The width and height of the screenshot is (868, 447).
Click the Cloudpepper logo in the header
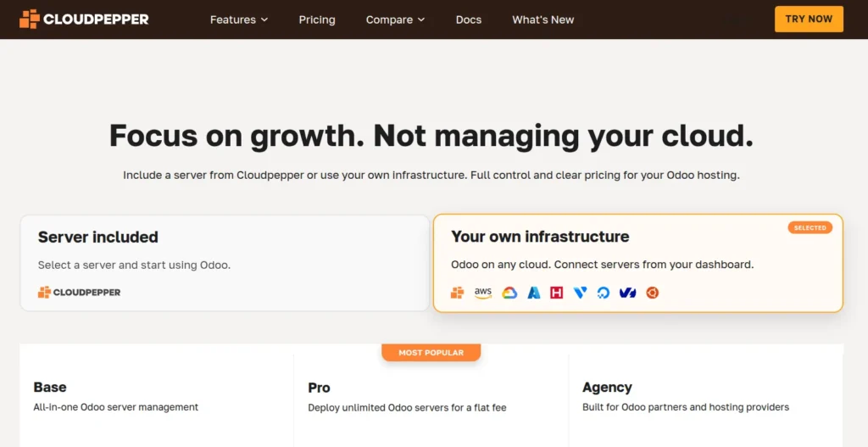[84, 20]
